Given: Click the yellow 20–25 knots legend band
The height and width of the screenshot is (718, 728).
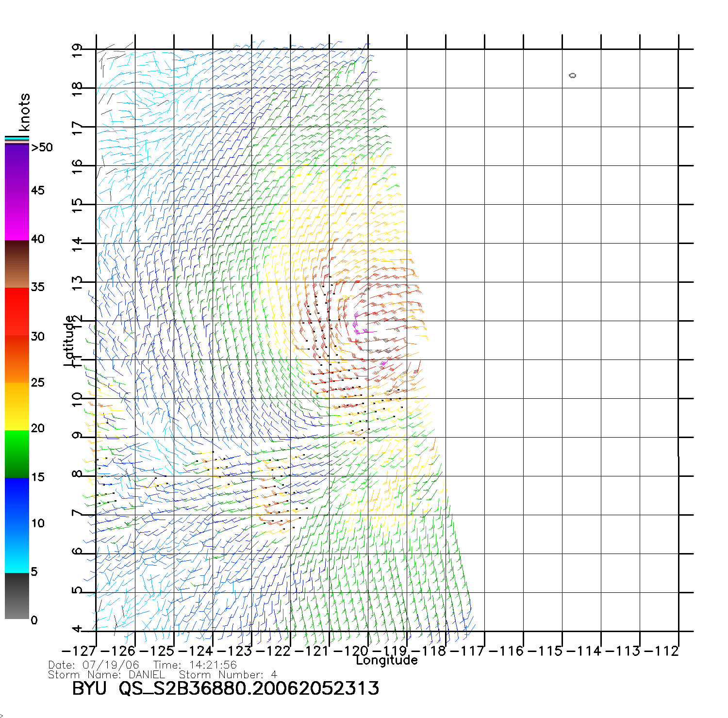Looking at the screenshot, I should (x=17, y=407).
